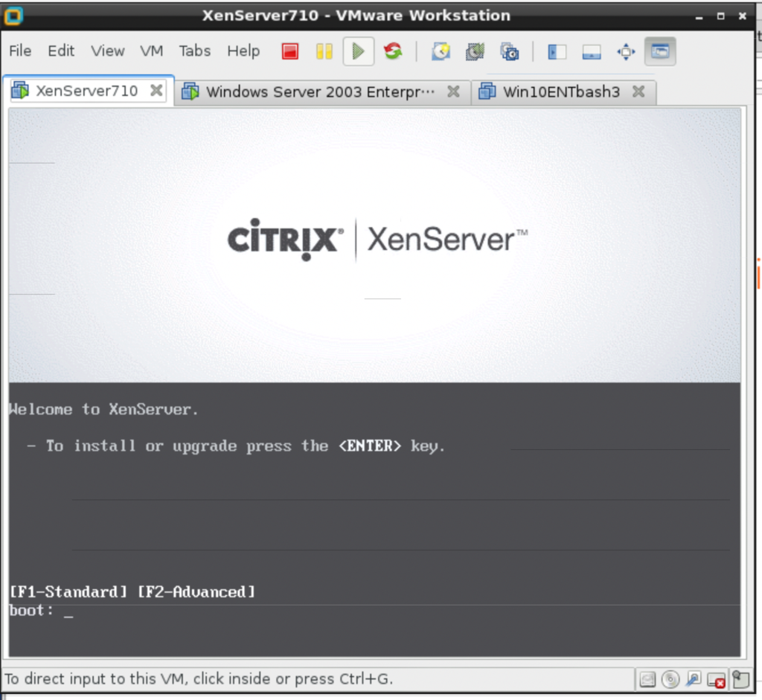
Task: Click the Citrix XenServer logo
Action: coord(377,240)
